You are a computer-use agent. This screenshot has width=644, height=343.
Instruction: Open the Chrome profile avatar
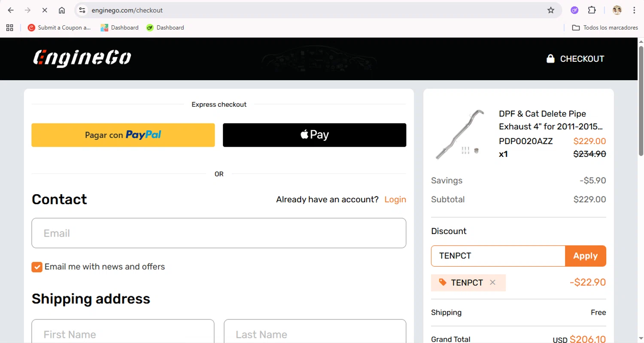[x=617, y=10]
